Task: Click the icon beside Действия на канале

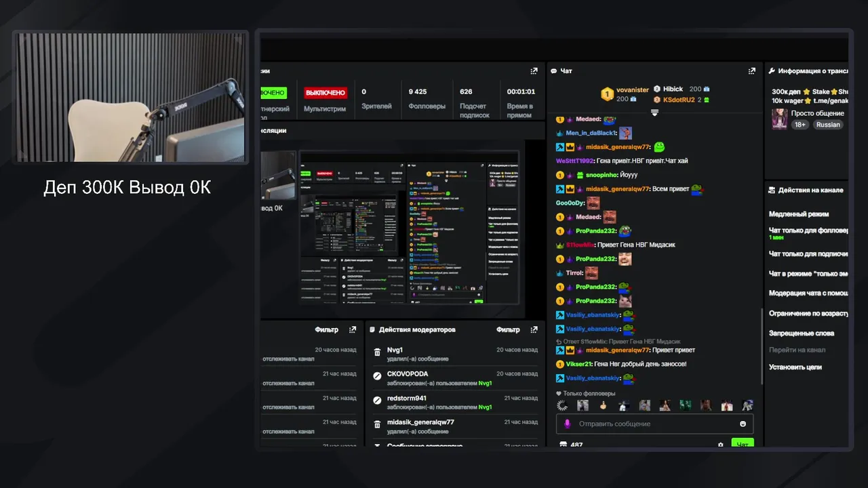Action: click(772, 190)
